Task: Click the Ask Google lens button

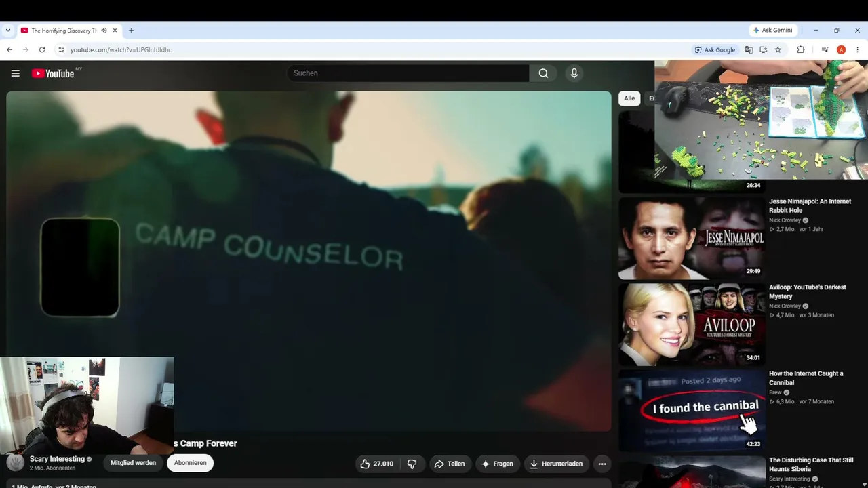Action: click(715, 49)
